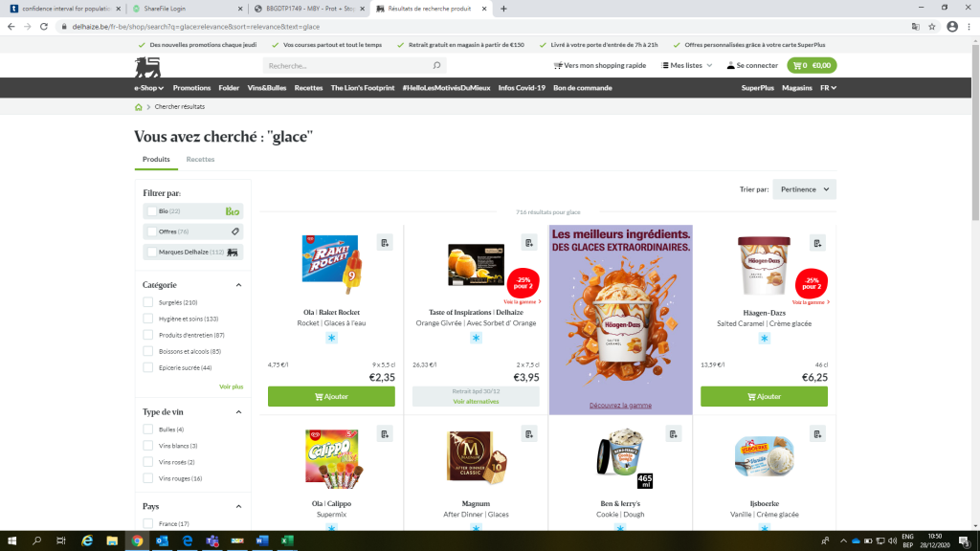Switch to the Recettes tab

(x=200, y=160)
